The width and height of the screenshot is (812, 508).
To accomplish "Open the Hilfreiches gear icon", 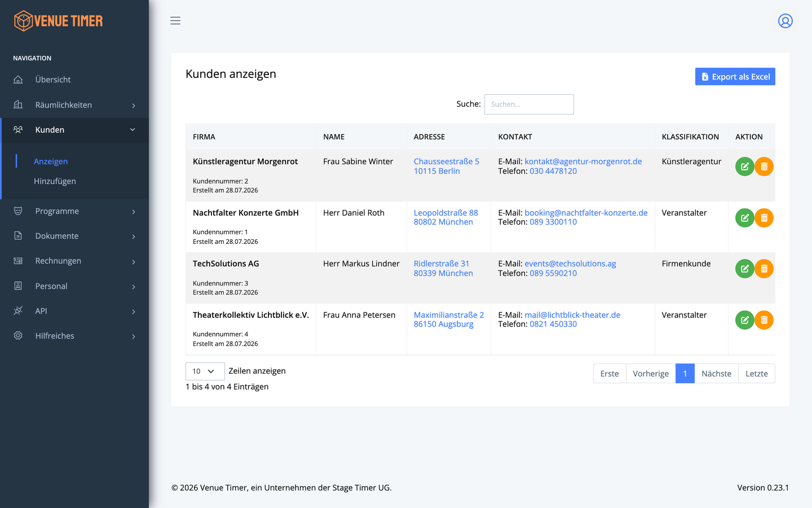I will [18, 336].
